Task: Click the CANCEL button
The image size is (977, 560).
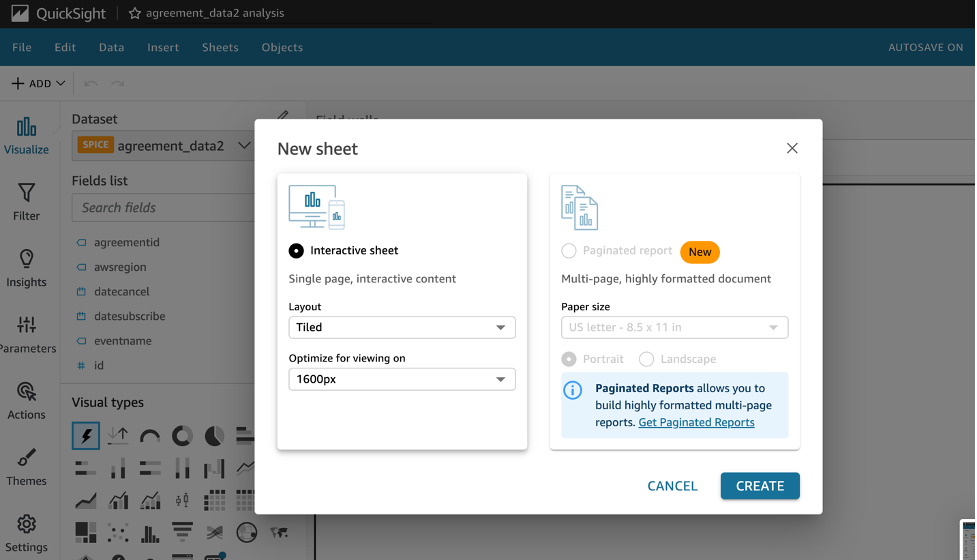Action: click(x=672, y=486)
